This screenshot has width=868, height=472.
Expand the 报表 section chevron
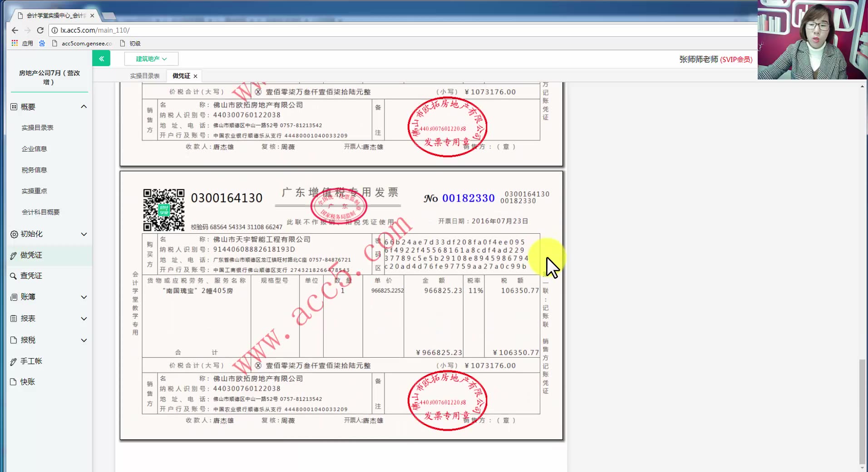pos(84,319)
